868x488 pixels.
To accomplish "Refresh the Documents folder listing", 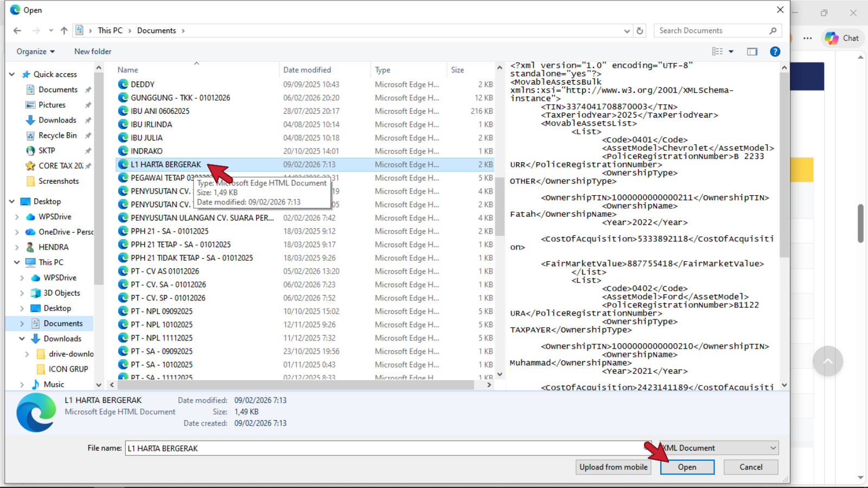I will pyautogui.click(x=640, y=31).
